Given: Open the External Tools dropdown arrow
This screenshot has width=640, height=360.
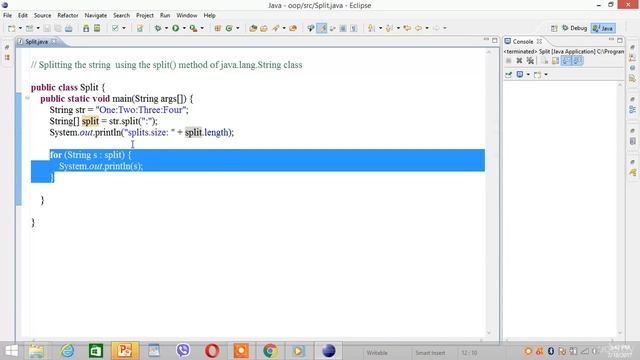Looking at the screenshot, I should [x=202, y=28].
